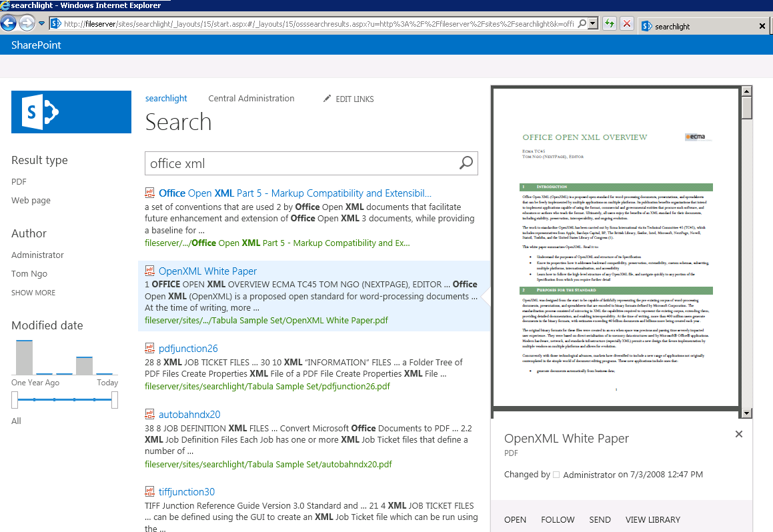Click left handle of Modified date slider
Viewport: 773px width, 532px height.
click(15, 400)
